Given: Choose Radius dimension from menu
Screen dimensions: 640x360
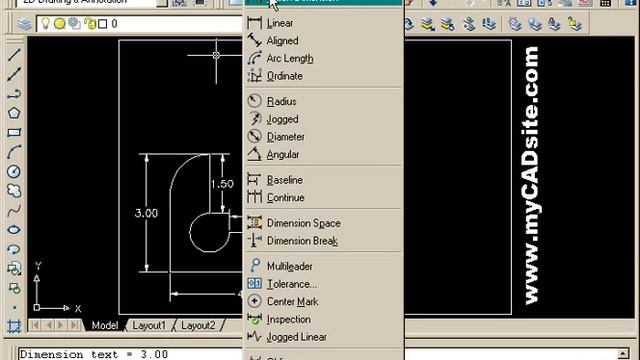Looking at the screenshot, I should point(324,101).
